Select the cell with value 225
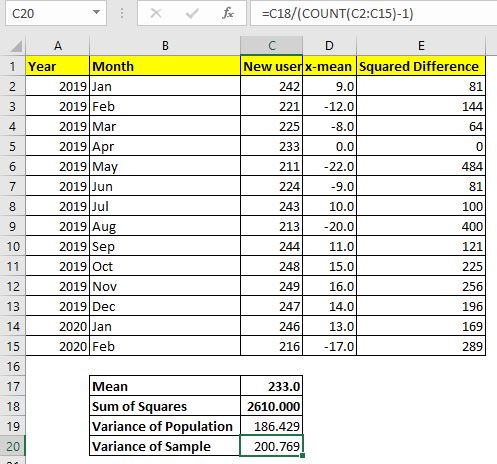This screenshot has width=497, height=464. 271,126
